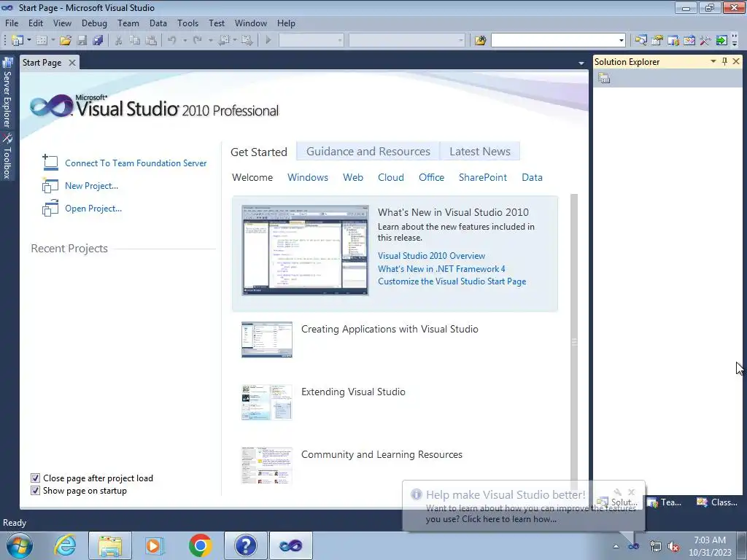
Task: Click the Open File folder icon
Action: click(x=65, y=41)
